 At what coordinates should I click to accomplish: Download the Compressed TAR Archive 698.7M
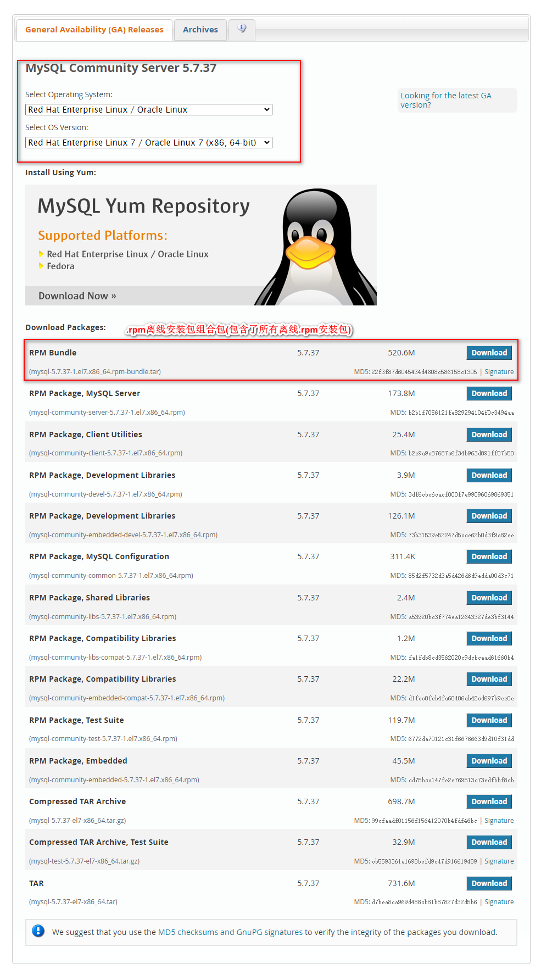click(x=489, y=801)
